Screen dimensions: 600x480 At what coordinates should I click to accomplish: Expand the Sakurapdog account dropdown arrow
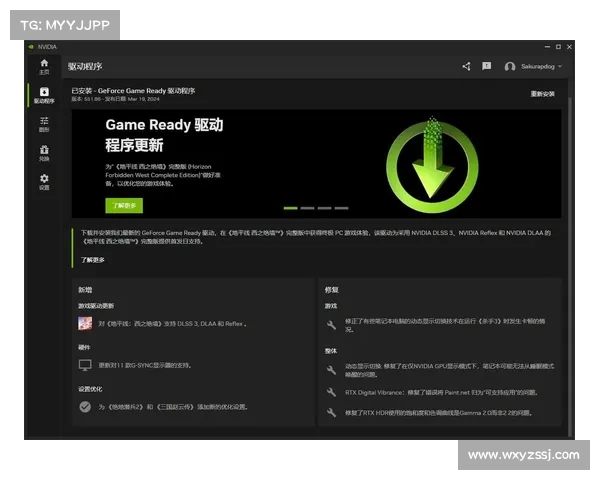[560, 67]
